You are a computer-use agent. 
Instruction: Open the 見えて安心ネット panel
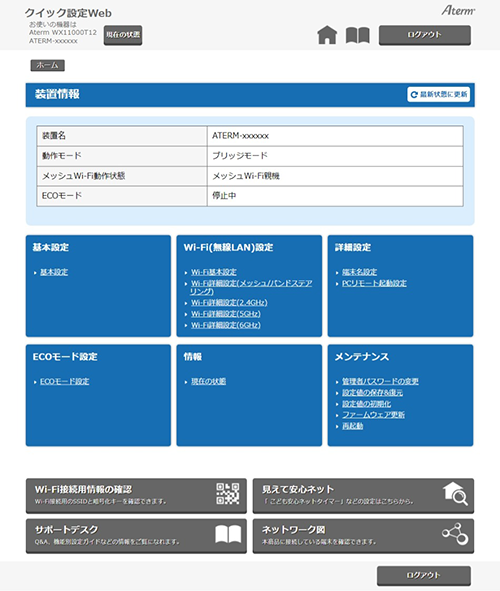363,496
